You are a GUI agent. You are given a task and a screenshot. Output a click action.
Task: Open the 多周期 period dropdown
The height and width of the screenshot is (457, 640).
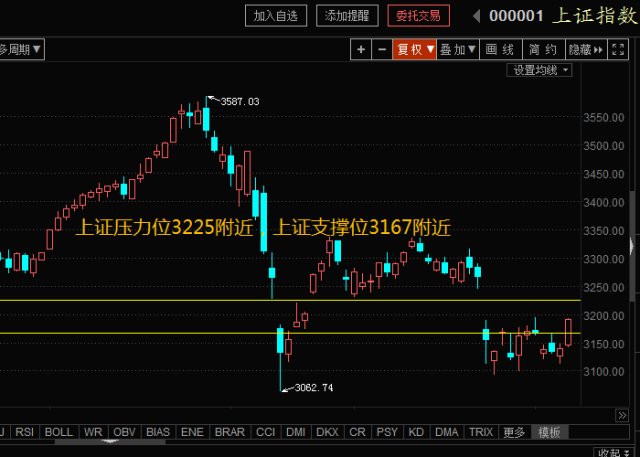[x=20, y=49]
